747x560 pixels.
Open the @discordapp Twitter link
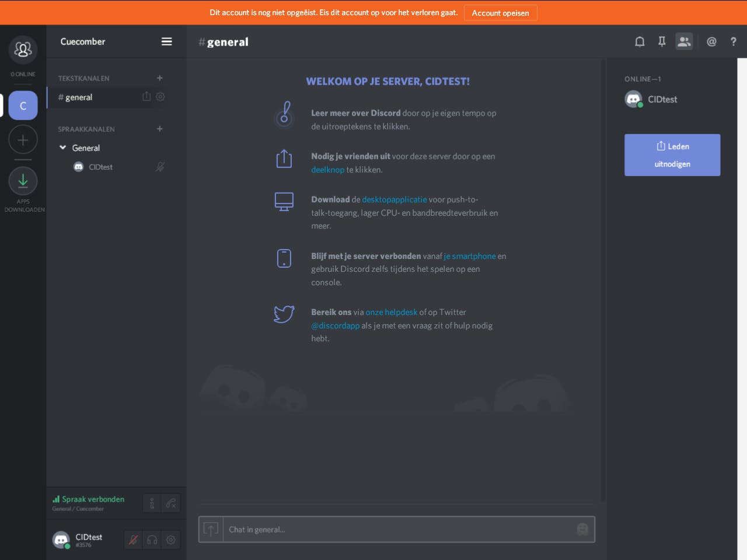point(335,325)
